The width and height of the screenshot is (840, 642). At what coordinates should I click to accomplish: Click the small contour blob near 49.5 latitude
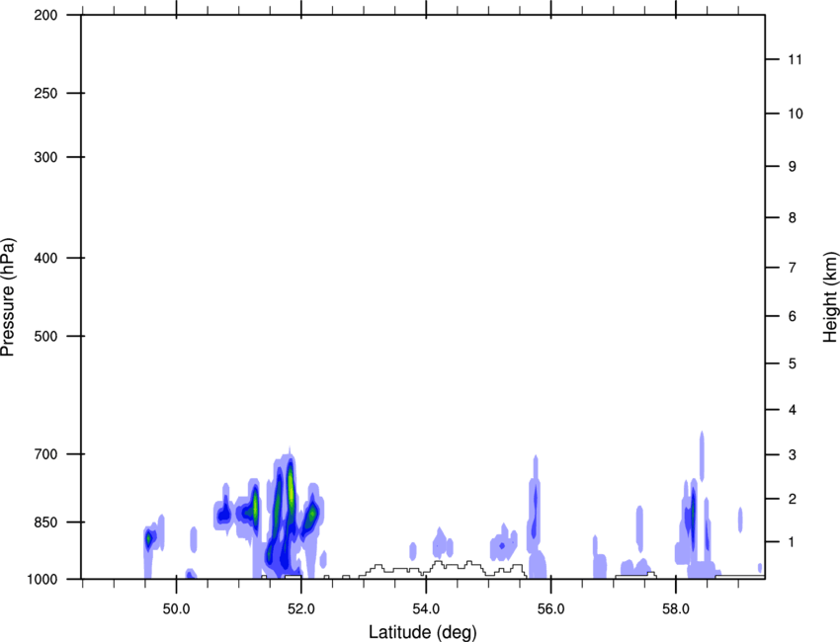(149, 537)
